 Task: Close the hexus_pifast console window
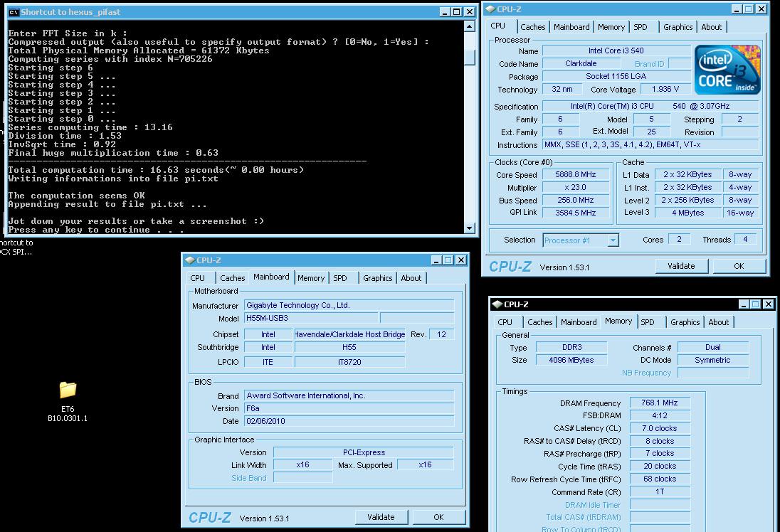click(470, 12)
